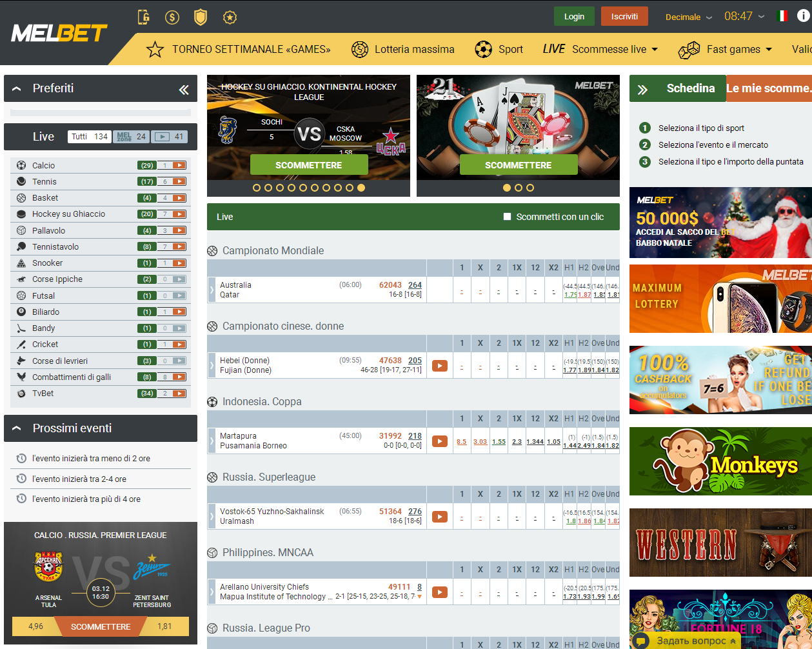Click the Corse Ippiche horse icon
This screenshot has width=812, height=649.
(x=21, y=279)
